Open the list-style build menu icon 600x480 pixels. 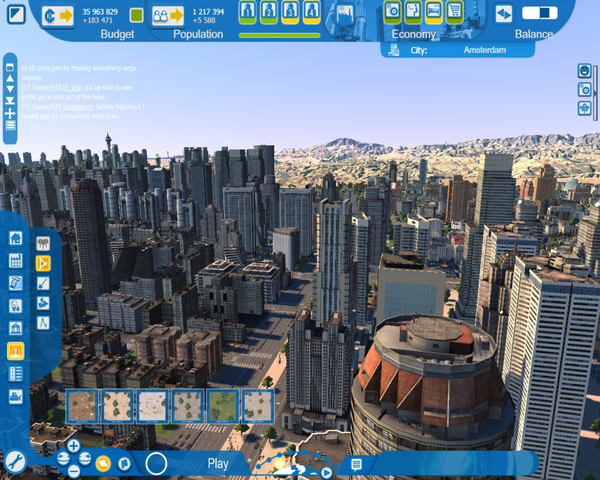(16, 374)
